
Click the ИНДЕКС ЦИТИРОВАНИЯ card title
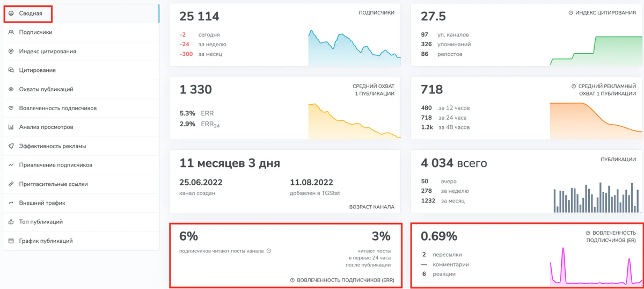(605, 13)
